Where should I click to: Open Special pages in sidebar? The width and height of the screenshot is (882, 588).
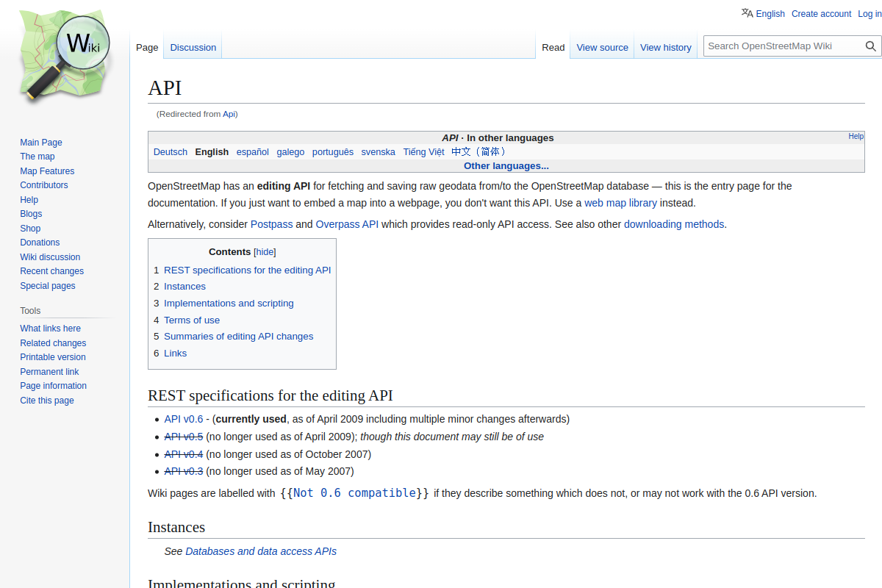tap(48, 286)
